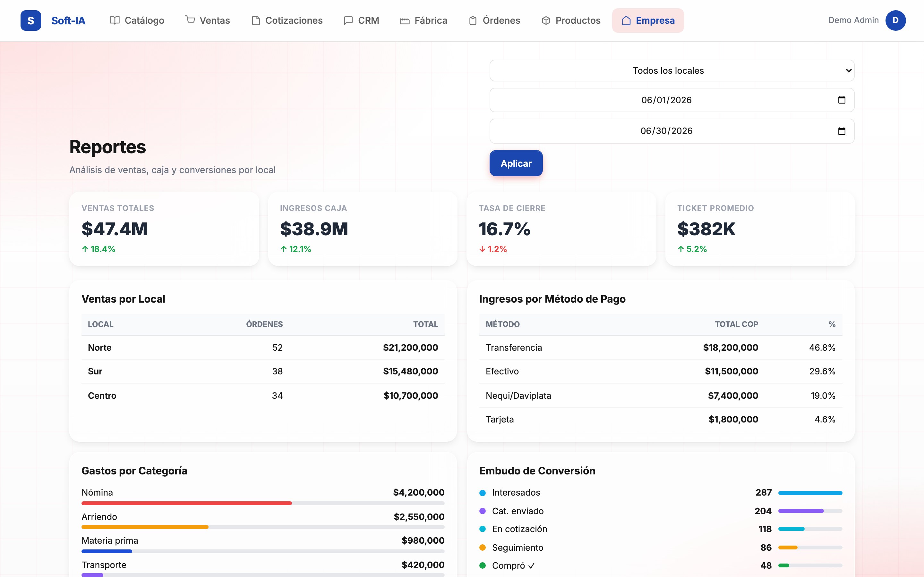Click the Ventas Totales card
The width and height of the screenshot is (924, 577).
click(164, 229)
